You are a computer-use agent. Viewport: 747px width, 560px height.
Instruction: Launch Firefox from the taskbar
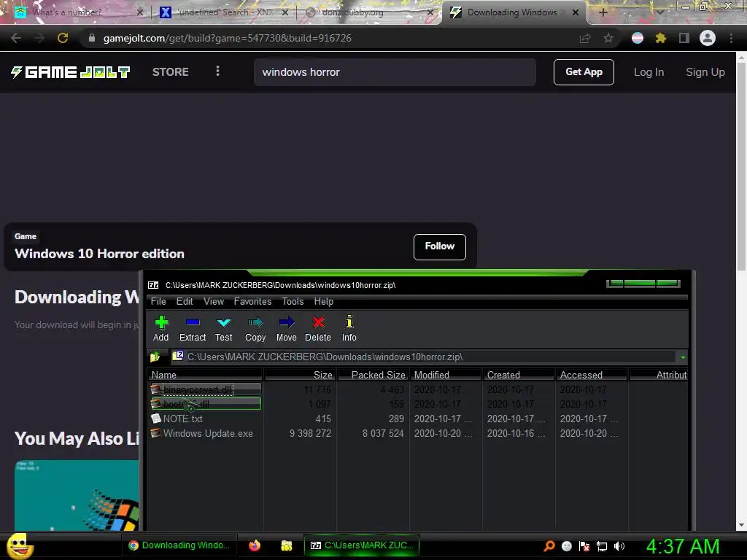pyautogui.click(x=255, y=545)
